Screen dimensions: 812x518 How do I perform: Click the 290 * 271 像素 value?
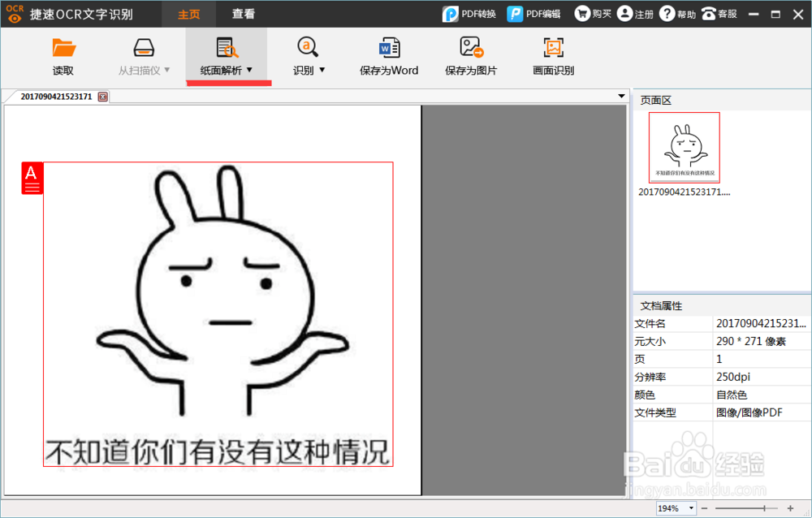(x=751, y=341)
